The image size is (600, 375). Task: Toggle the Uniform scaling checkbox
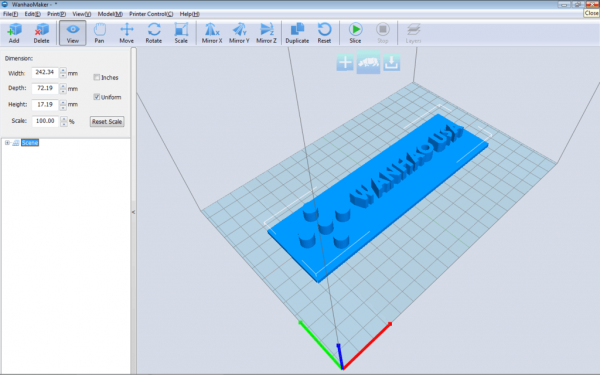point(97,97)
